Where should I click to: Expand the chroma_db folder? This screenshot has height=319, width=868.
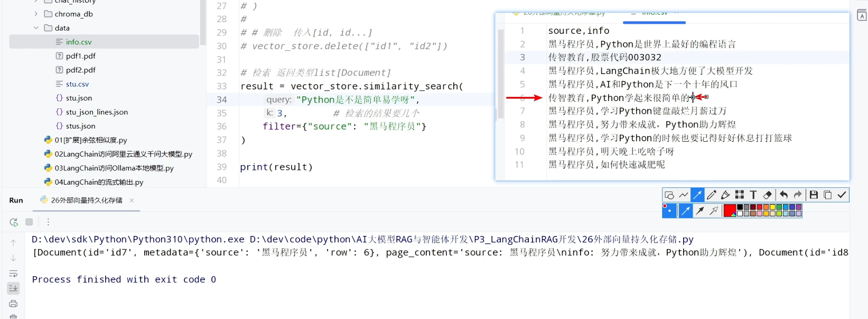36,14
